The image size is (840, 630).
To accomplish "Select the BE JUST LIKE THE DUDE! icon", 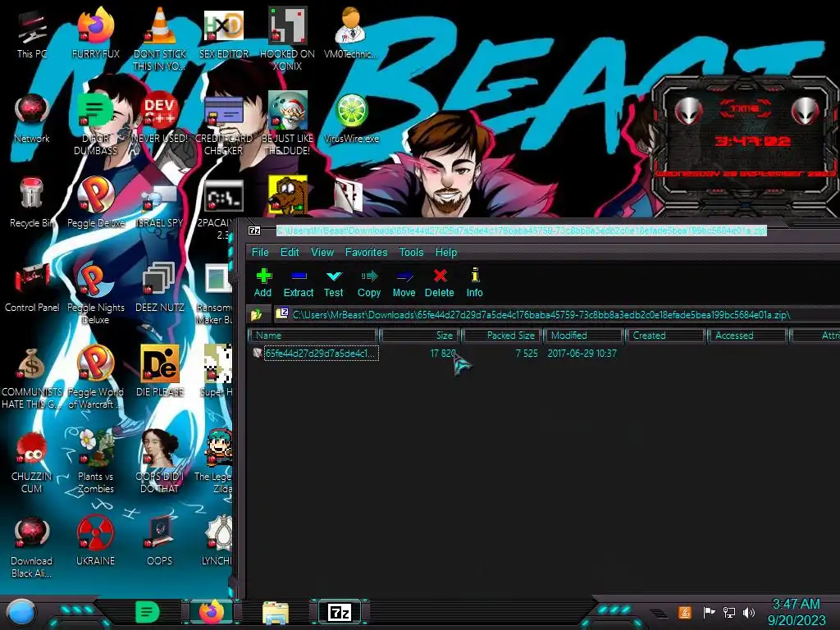I will click(288, 125).
